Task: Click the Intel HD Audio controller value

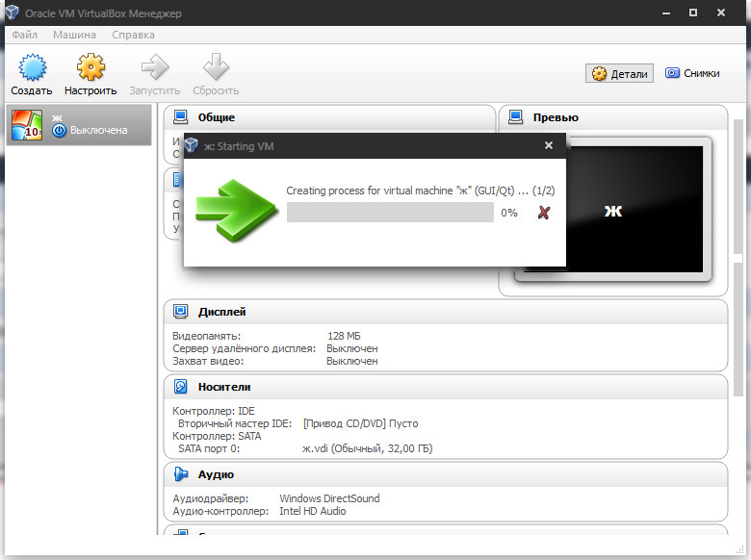Action: point(313,511)
